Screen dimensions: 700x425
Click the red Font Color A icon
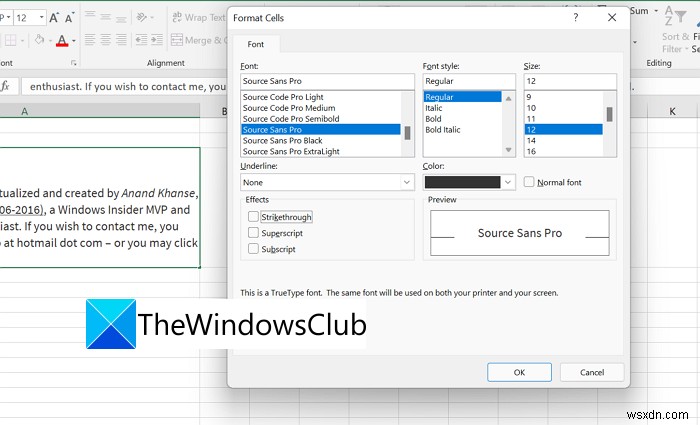[62, 41]
